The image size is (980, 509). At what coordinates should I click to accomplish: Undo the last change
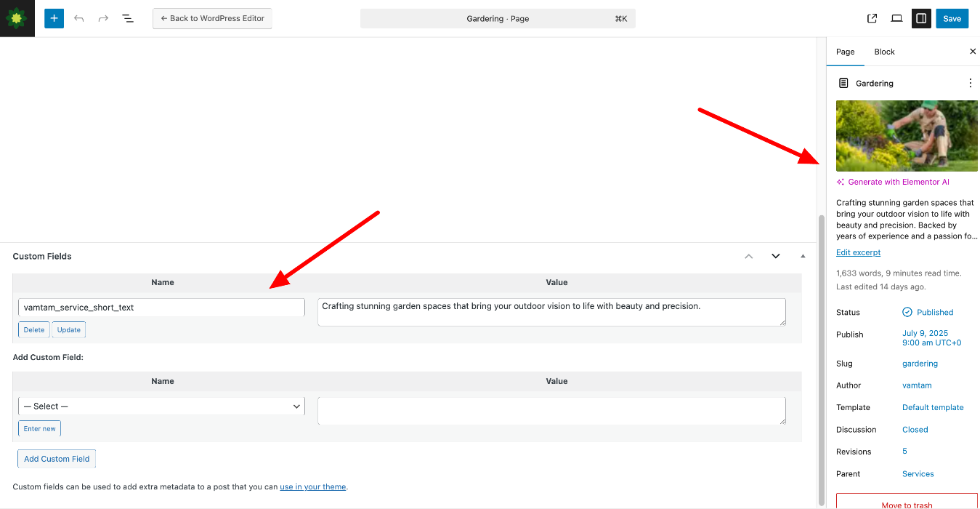point(79,18)
